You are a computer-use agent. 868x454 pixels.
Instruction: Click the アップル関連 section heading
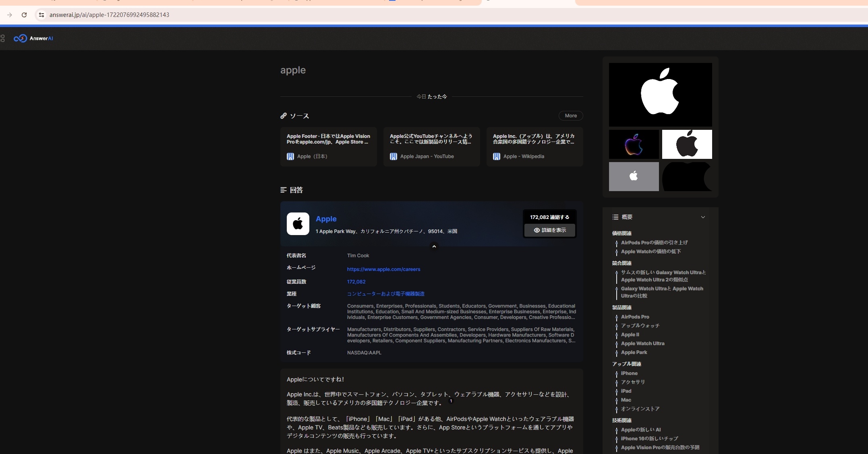coord(627,364)
